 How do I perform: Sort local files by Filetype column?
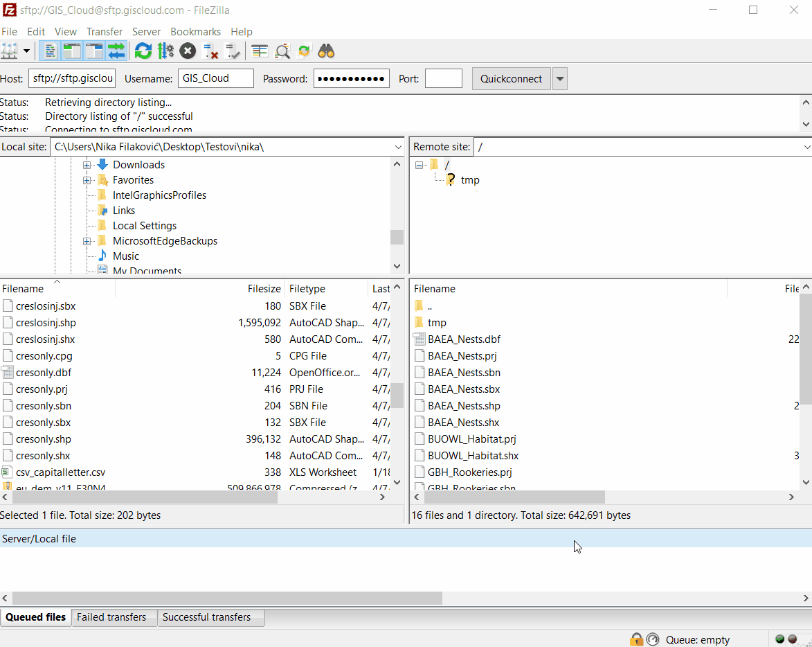click(x=326, y=289)
